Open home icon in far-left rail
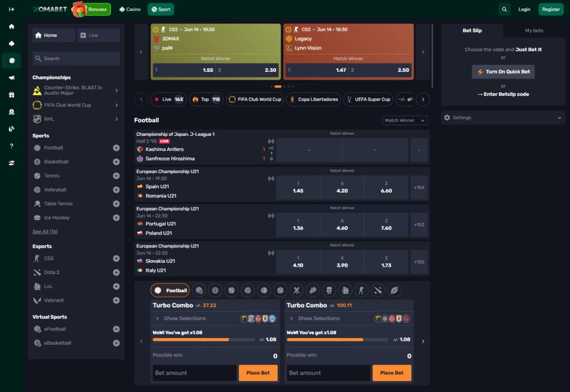Viewport: 570px width, 392px height. (x=12, y=27)
